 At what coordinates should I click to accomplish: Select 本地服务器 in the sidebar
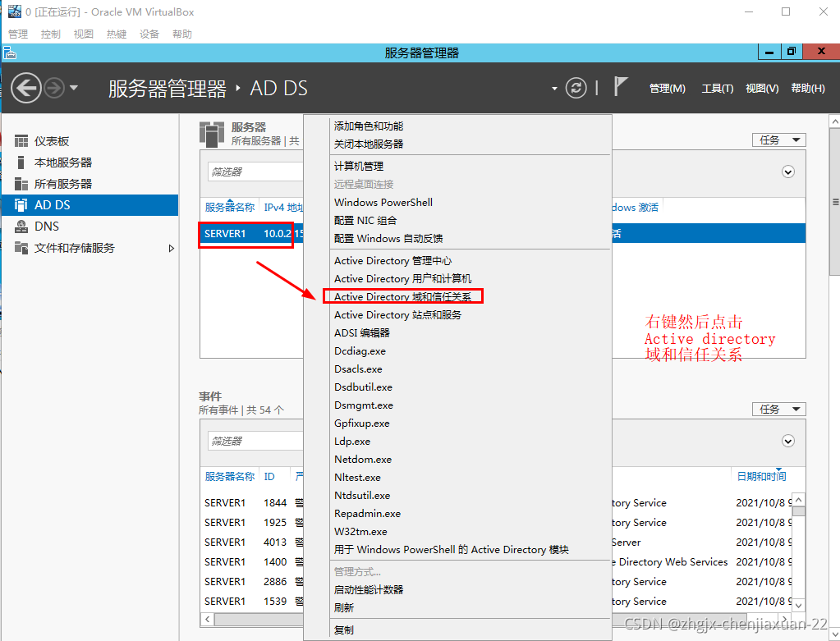click(x=90, y=163)
